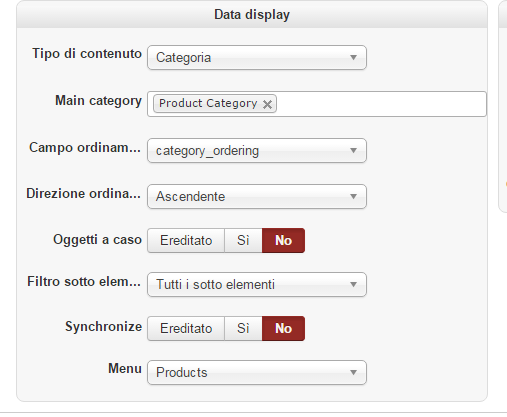Image resolution: width=507 pixels, height=417 pixels.
Task: Set Oggetti a caso to No
Action: tap(283, 240)
